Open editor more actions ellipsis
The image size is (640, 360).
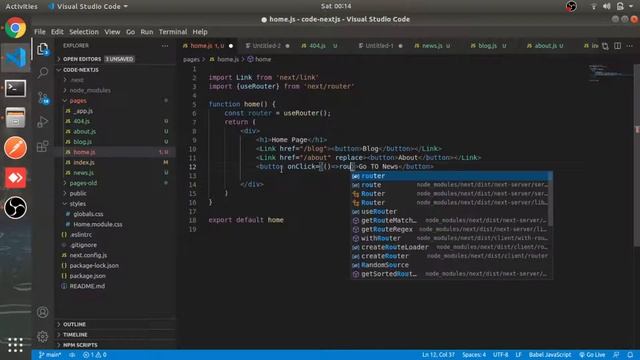tap(630, 46)
